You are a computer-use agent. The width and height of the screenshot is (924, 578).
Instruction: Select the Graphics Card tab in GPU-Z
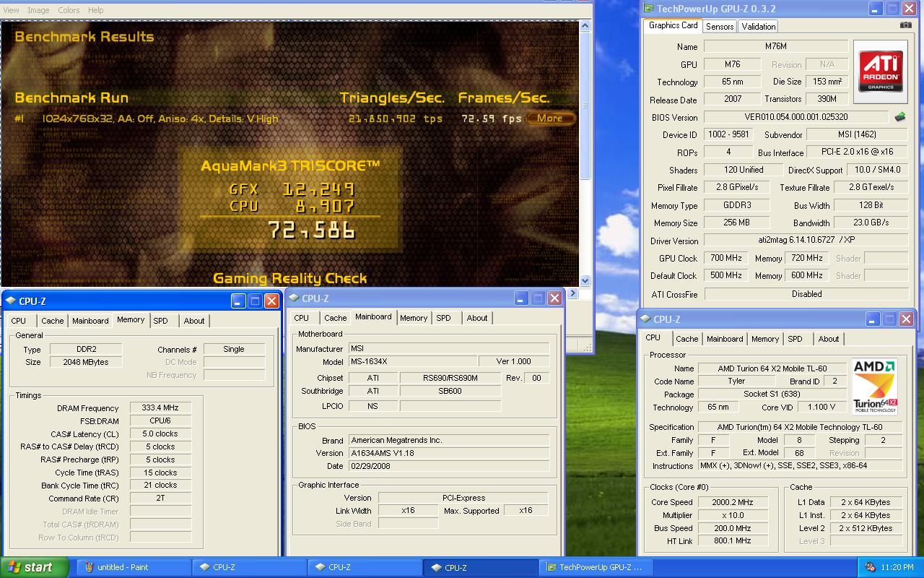click(673, 25)
